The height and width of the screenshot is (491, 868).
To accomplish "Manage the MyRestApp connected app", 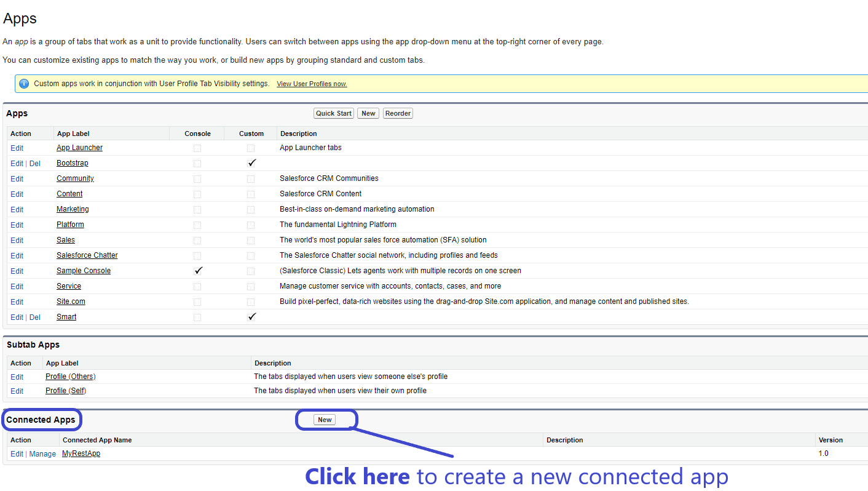I will 42,454.
